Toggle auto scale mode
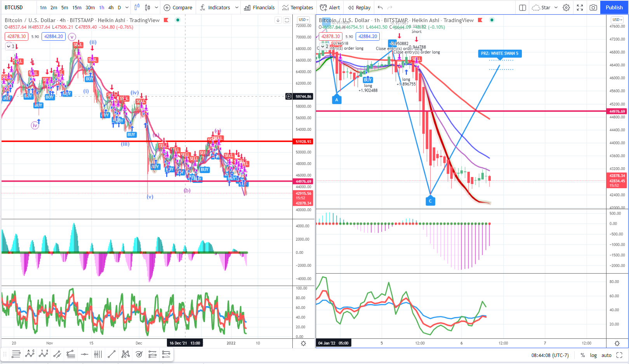Screen dimensions: 629x364 (606, 355)
